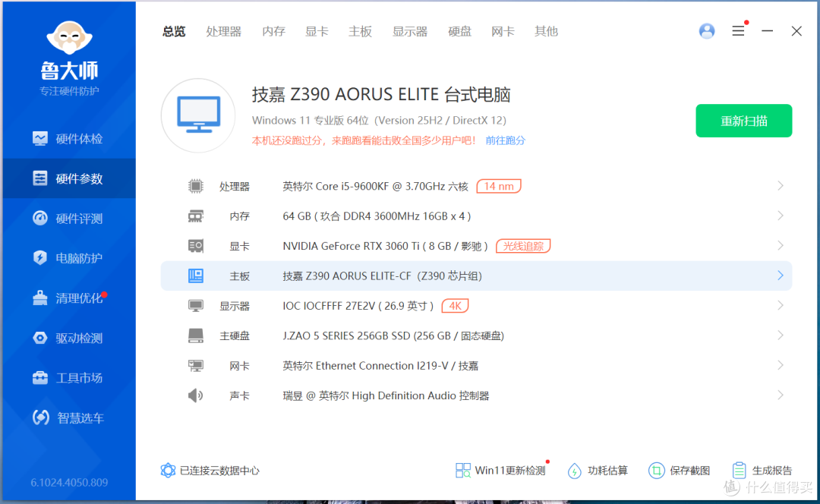Switch to the 处理器 tab
This screenshot has height=504, width=820.
[223, 31]
